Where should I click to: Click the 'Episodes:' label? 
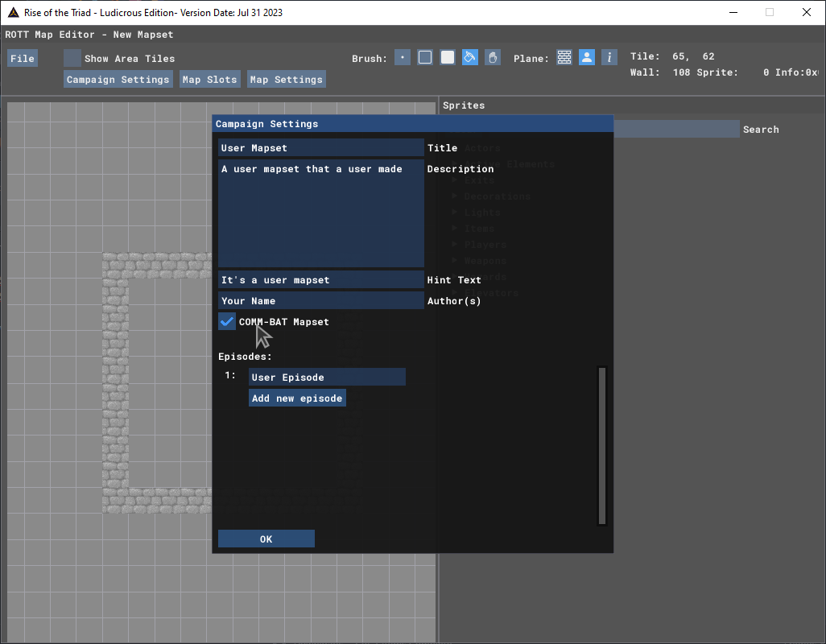(x=245, y=357)
